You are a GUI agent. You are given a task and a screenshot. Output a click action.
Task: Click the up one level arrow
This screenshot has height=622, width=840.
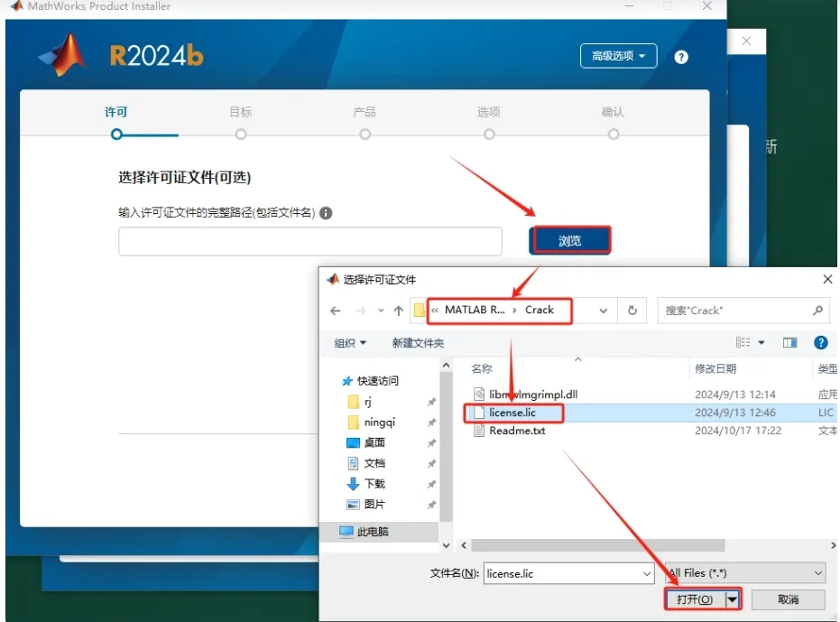(x=398, y=311)
